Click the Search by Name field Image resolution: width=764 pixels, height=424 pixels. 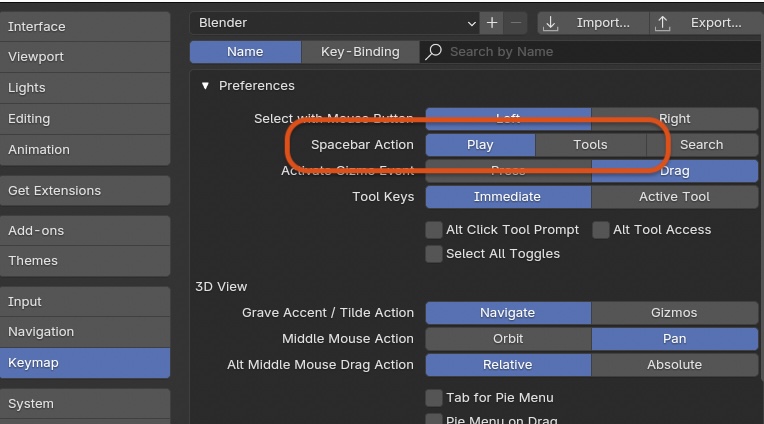click(592, 52)
